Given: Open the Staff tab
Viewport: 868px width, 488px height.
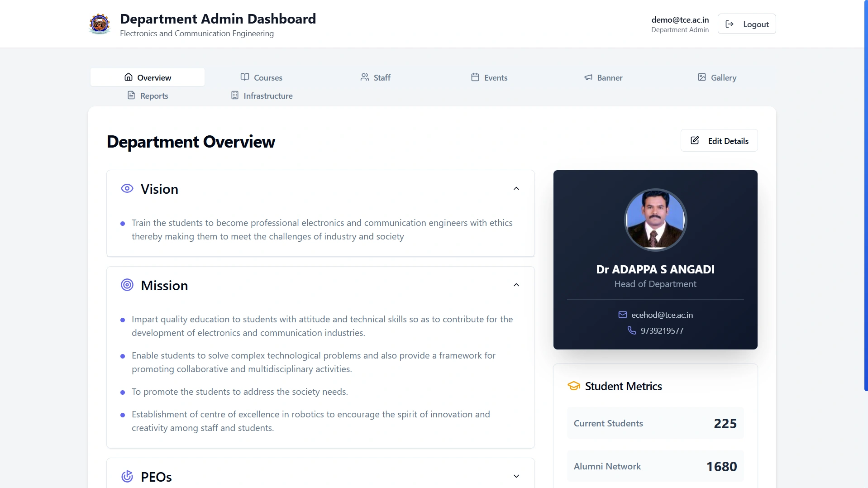Looking at the screenshot, I should (x=375, y=77).
